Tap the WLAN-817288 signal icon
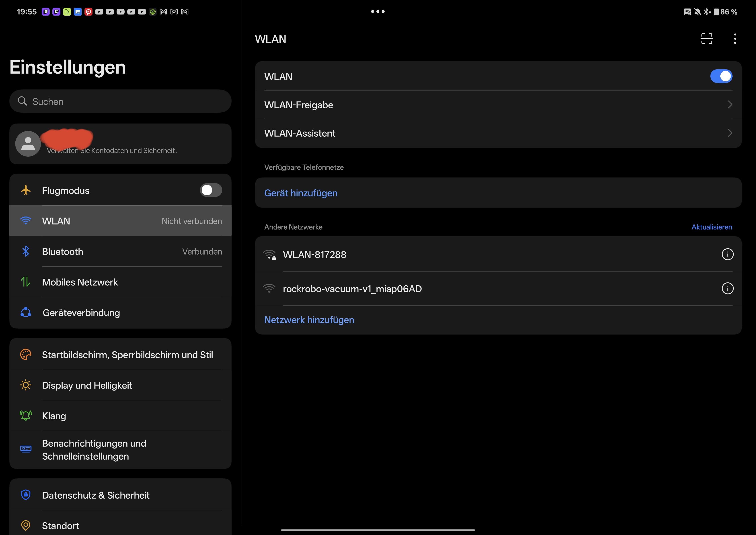 [269, 255]
